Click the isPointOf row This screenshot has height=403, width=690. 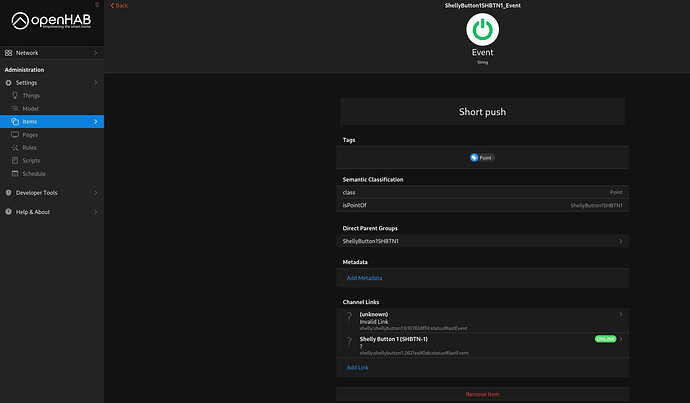point(482,205)
